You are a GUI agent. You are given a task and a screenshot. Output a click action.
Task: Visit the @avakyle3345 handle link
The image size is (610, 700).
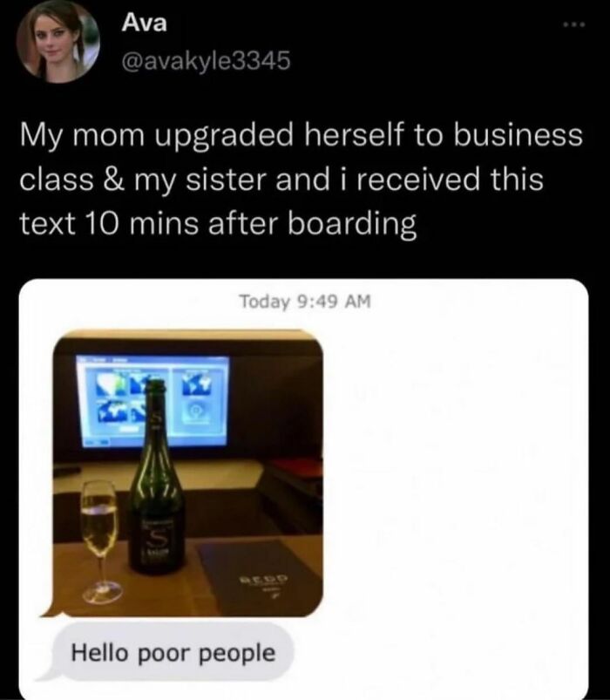(206, 61)
